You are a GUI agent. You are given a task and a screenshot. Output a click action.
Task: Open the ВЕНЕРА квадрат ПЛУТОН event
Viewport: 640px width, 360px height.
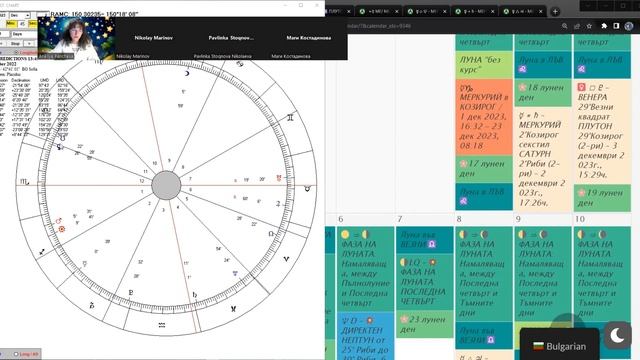602,131
